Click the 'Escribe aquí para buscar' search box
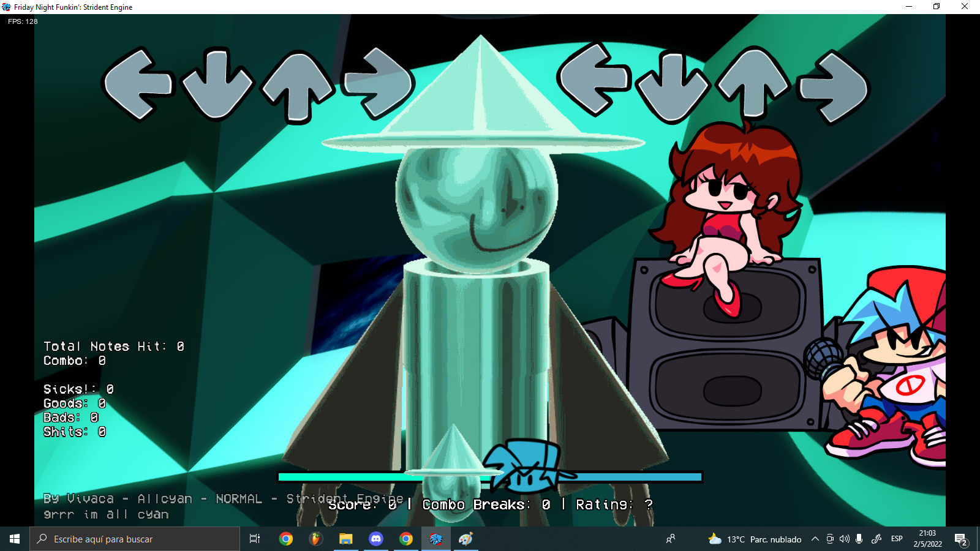Image resolution: width=980 pixels, height=551 pixels. coord(135,539)
